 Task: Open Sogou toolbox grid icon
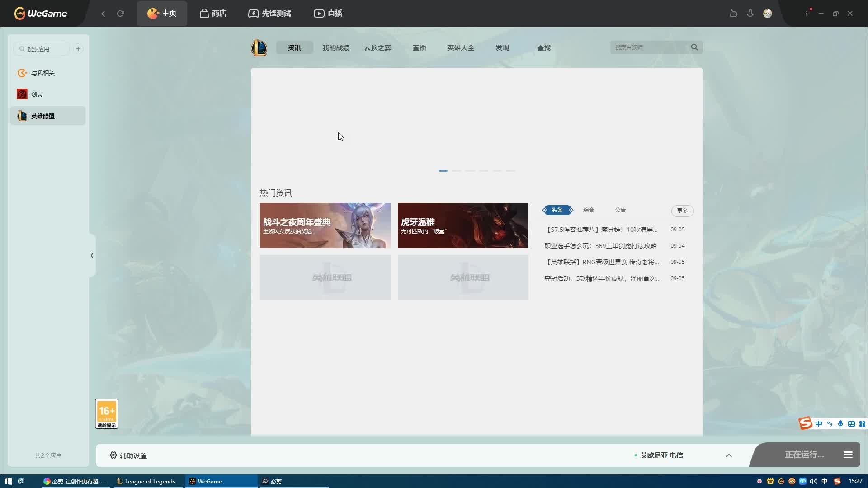[x=862, y=424]
